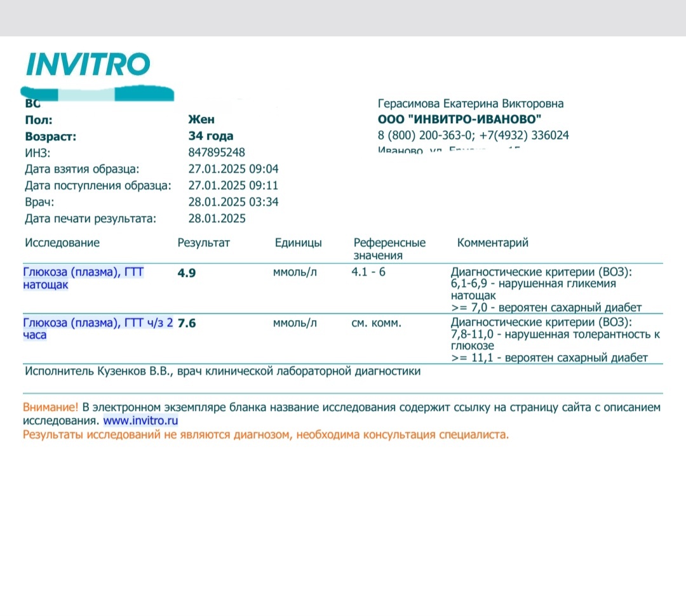Viewport: 686px width, 616px height.
Task: Click 'Исполнитель Кузенков В.В.' line
Action: click(x=223, y=372)
